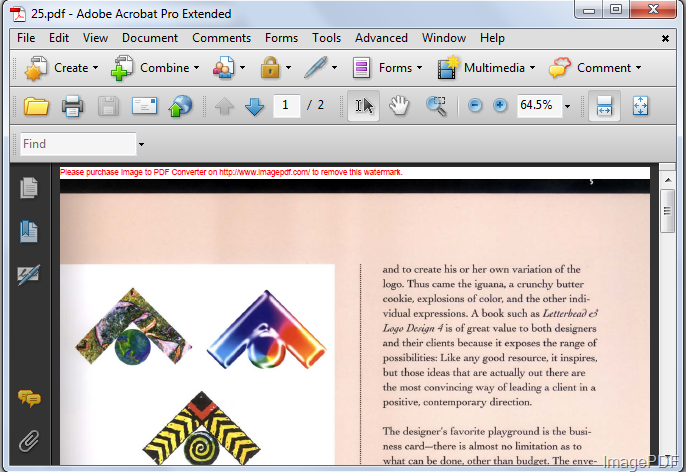The height and width of the screenshot is (472, 686).
Task: Click the Create PDF starburst icon
Action: coord(36,68)
